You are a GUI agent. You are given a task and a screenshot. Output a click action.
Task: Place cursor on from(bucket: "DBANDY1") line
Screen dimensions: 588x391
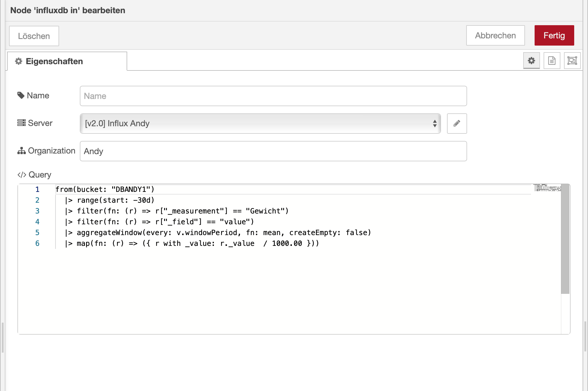105,189
